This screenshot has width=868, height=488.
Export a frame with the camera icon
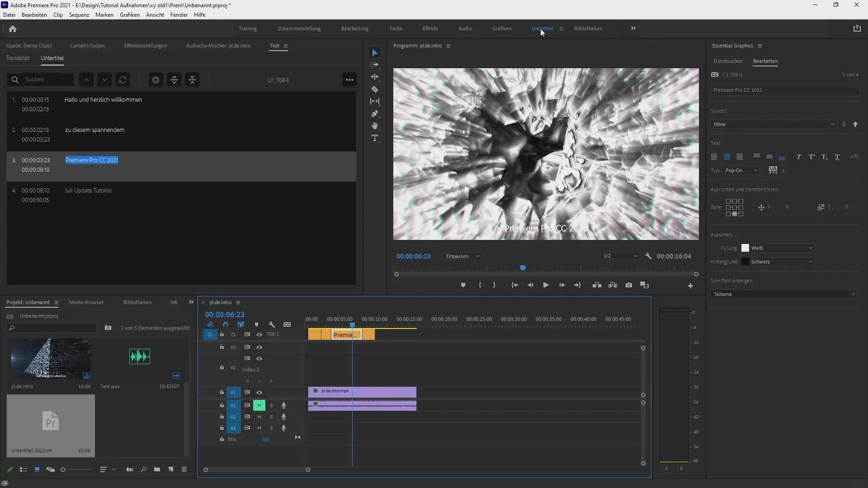629,285
